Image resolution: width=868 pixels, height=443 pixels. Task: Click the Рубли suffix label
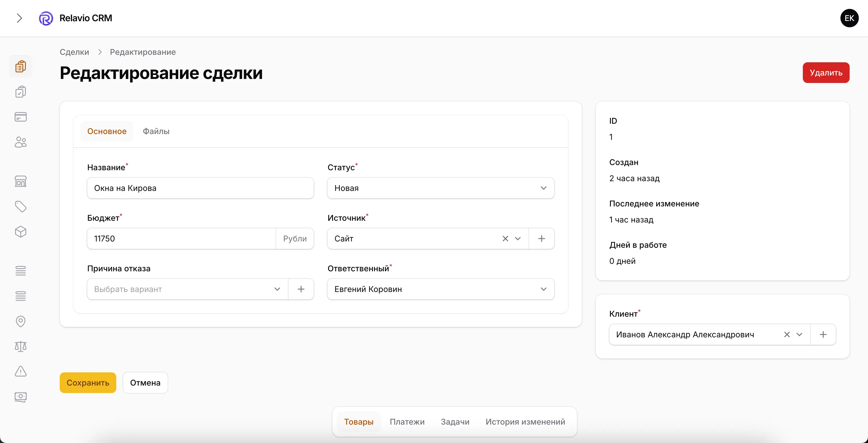pos(295,239)
